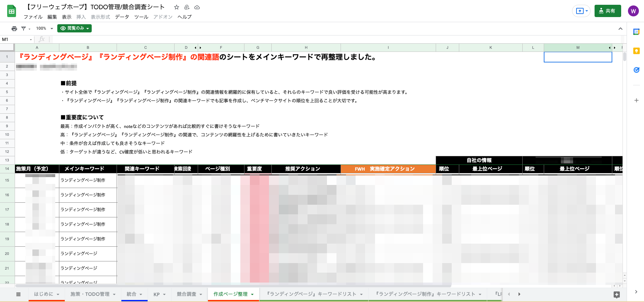Image resolution: width=644 pixels, height=302 pixels.
Task: Click the add to Drive icon
Action: point(187,7)
